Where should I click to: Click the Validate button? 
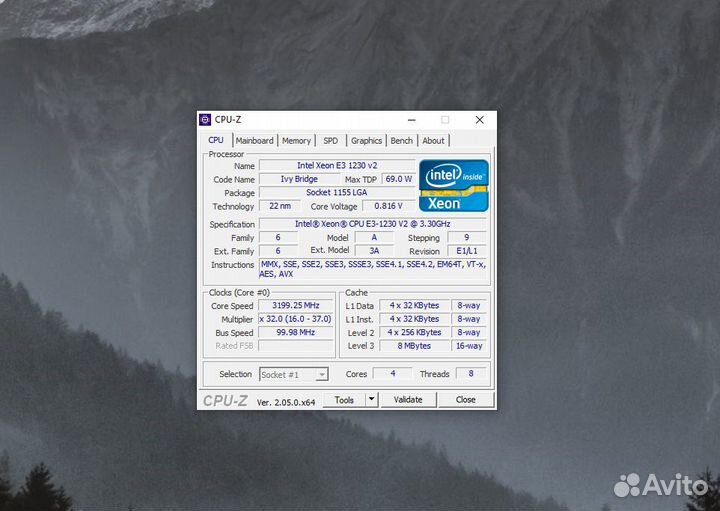408,400
